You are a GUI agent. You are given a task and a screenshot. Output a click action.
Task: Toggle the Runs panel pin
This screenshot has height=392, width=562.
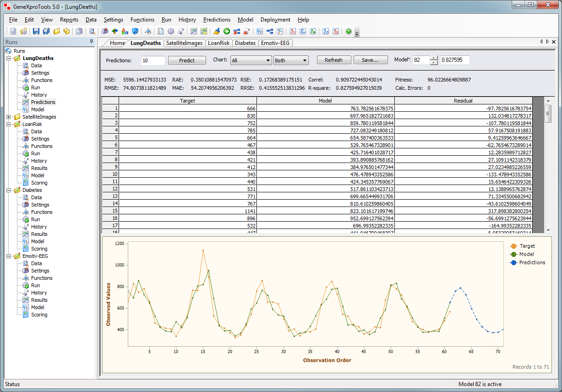[x=91, y=42]
